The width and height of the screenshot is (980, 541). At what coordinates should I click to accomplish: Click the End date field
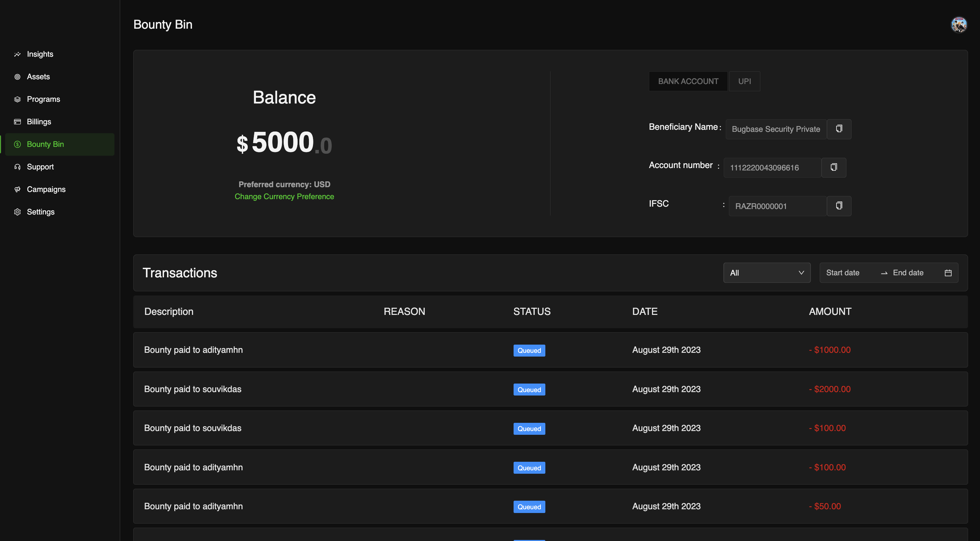point(908,273)
